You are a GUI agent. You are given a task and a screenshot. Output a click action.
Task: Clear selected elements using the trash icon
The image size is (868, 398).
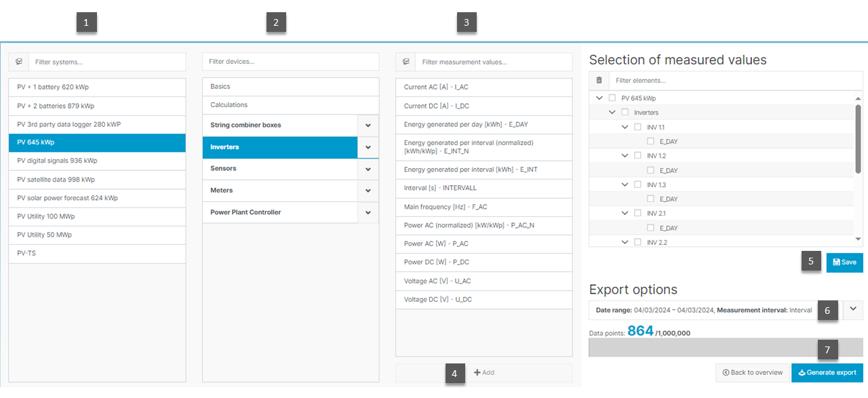(x=599, y=80)
